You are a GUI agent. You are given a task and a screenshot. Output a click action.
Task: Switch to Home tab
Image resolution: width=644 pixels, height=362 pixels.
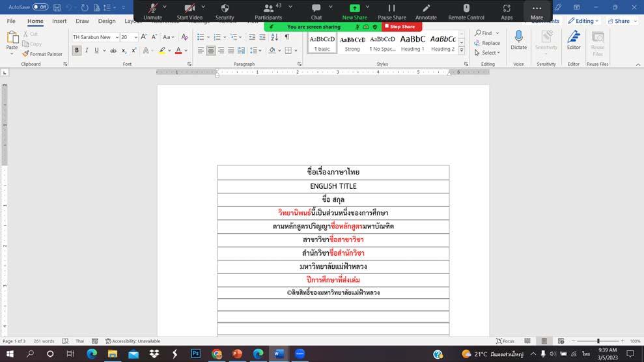(35, 21)
